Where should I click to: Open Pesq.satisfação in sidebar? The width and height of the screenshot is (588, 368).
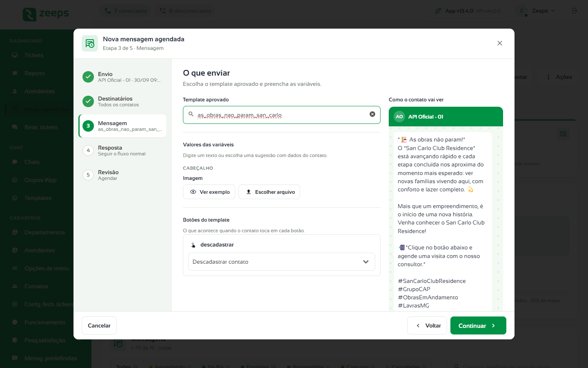pyautogui.click(x=45, y=340)
